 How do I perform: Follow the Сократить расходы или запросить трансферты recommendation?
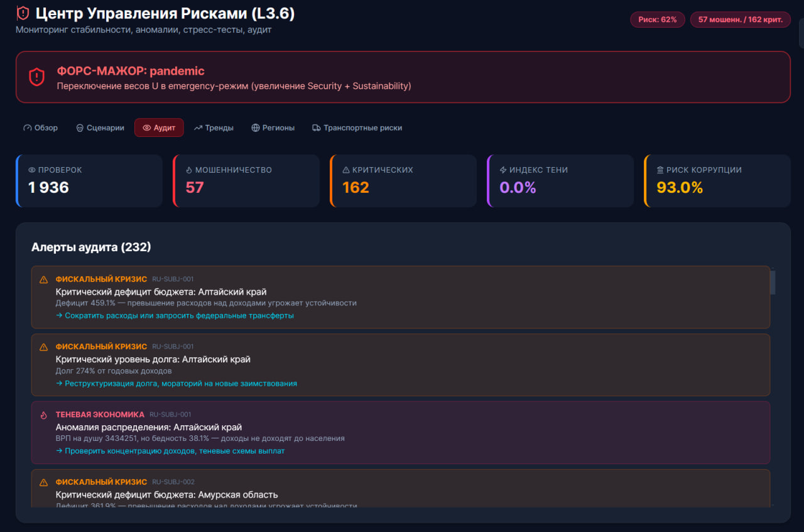pos(175,315)
